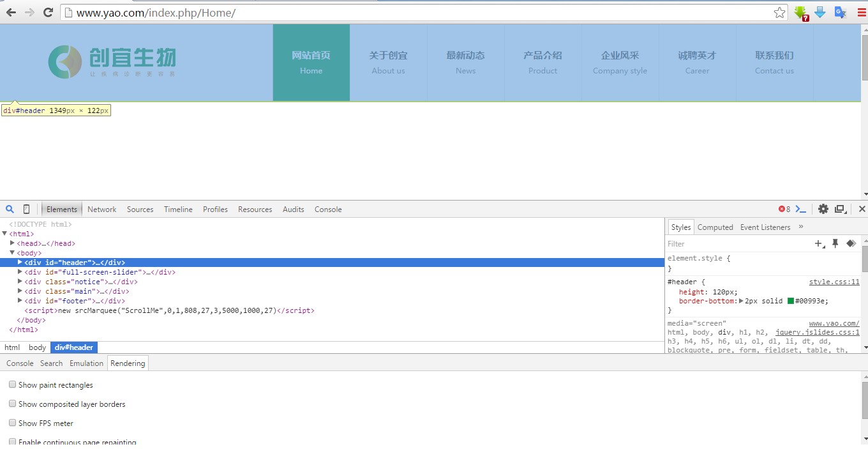868x449 pixels.
Task: Enable Show FPS meter checkbox
Action: (x=12, y=423)
